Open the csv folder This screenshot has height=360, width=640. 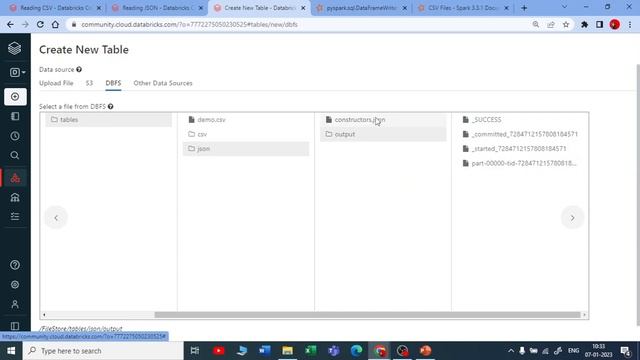246,134
